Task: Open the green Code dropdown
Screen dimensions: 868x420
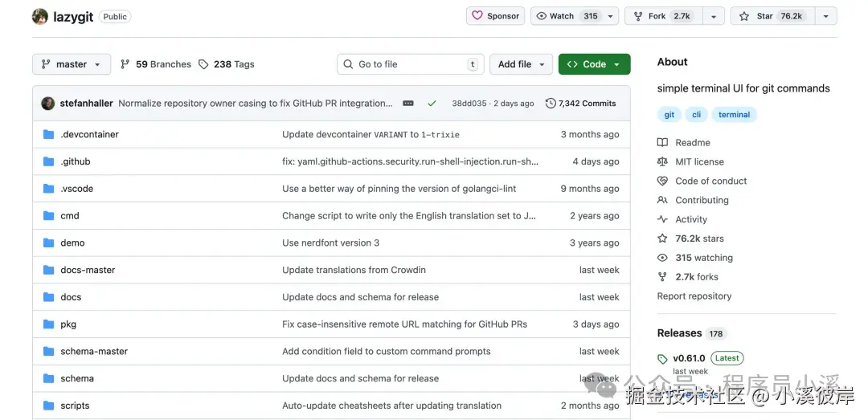Action: point(594,64)
